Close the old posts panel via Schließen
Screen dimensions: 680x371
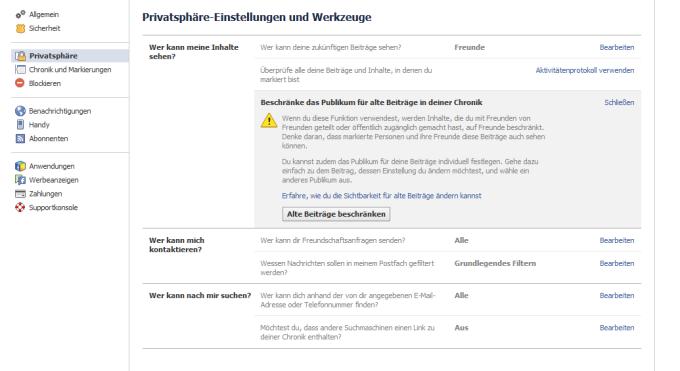pos(619,102)
